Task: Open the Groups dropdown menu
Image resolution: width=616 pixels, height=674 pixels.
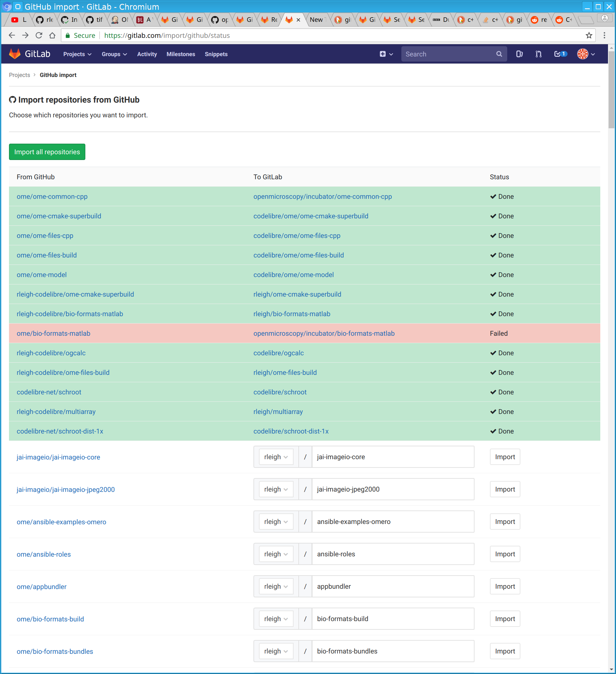Action: 114,54
